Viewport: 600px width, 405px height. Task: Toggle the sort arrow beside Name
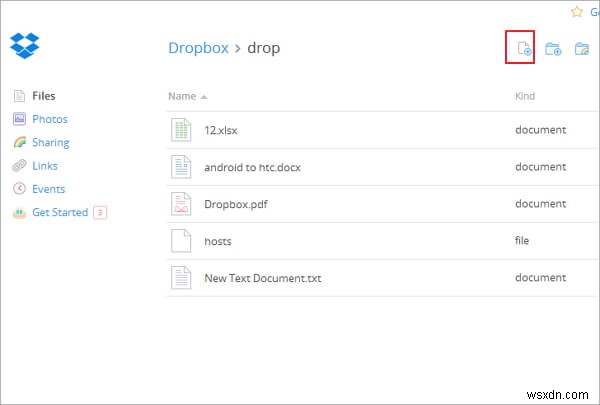click(x=204, y=97)
